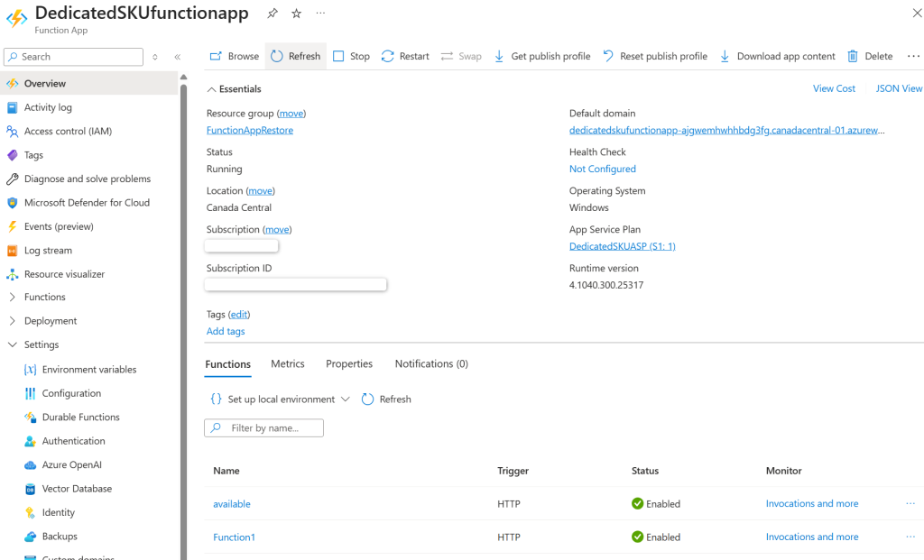Open Invocations and more for available
Image resolution: width=924 pixels, height=560 pixels.
tap(812, 503)
